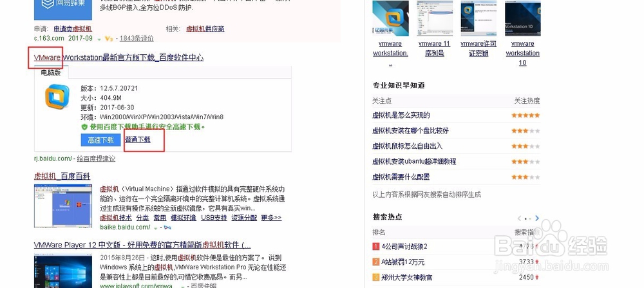Open the 模拟环境 sub-link
The width and height of the screenshot is (644, 288).
(184, 218)
